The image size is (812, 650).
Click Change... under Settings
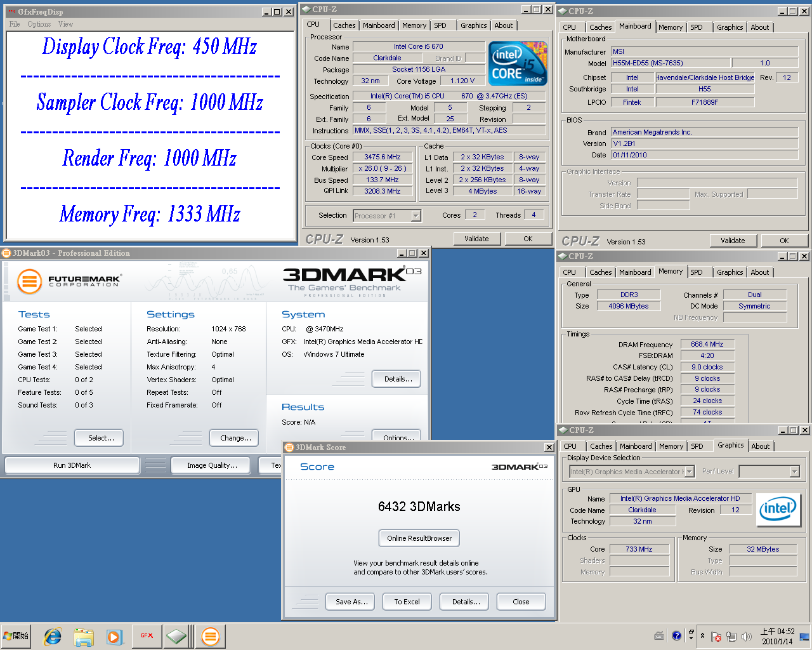pyautogui.click(x=235, y=438)
